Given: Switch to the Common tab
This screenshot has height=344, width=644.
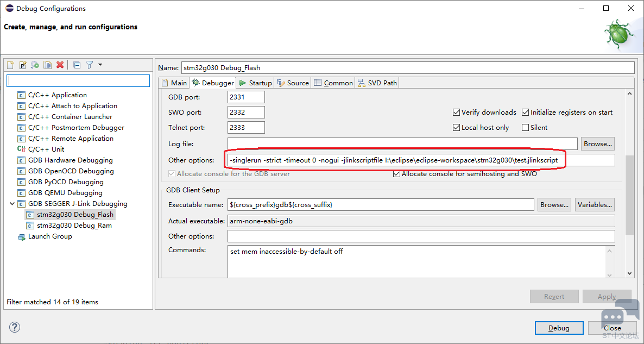Looking at the screenshot, I should (333, 83).
